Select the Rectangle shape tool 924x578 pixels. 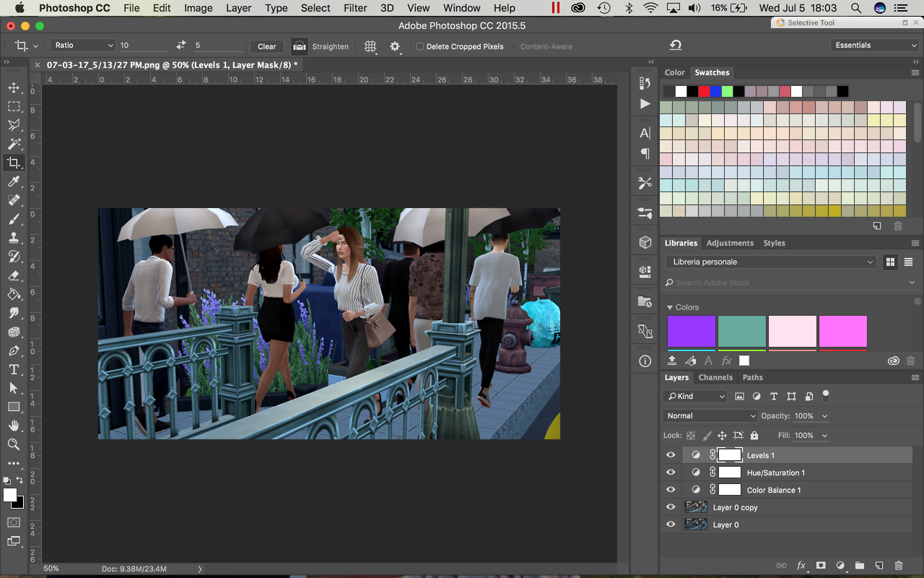[x=14, y=407]
